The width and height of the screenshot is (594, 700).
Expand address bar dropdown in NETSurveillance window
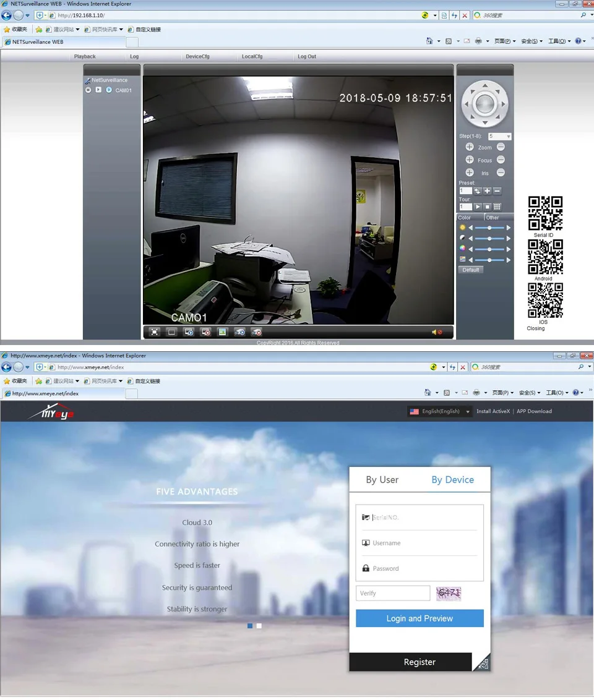pos(435,15)
